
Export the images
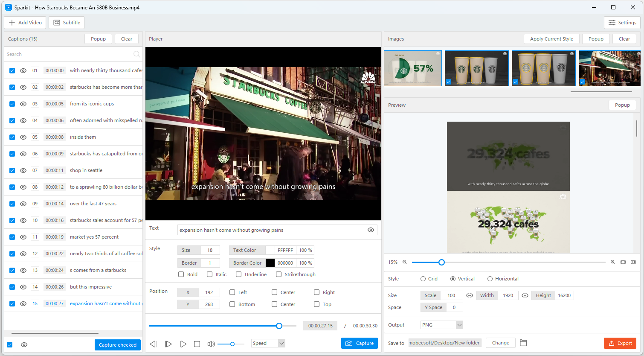pos(620,343)
